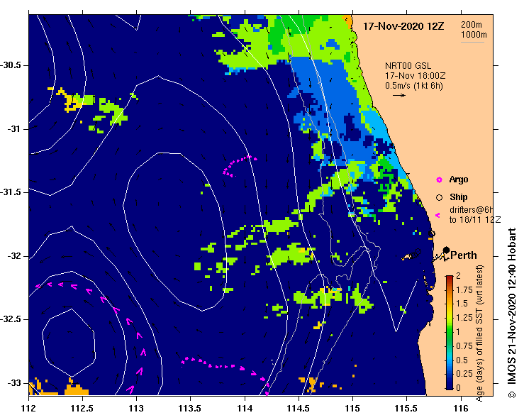524x420 pixels.
Task: Click latitude axis label -30.5
Action: (11, 65)
